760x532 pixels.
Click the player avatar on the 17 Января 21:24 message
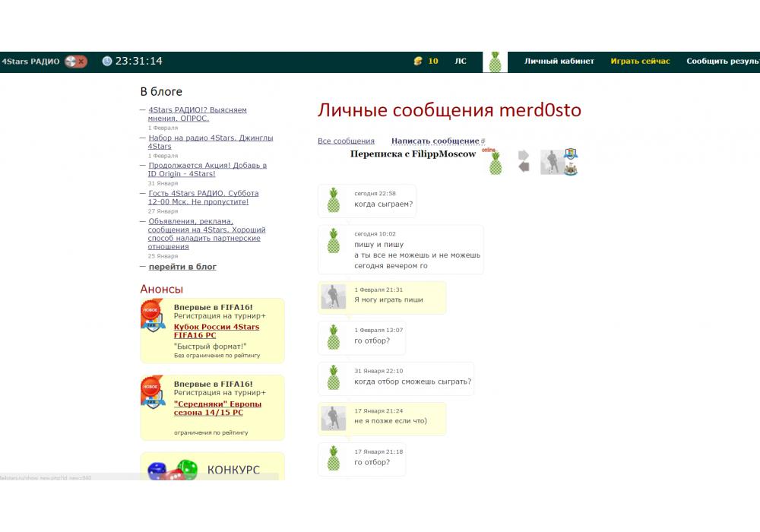[334, 418]
